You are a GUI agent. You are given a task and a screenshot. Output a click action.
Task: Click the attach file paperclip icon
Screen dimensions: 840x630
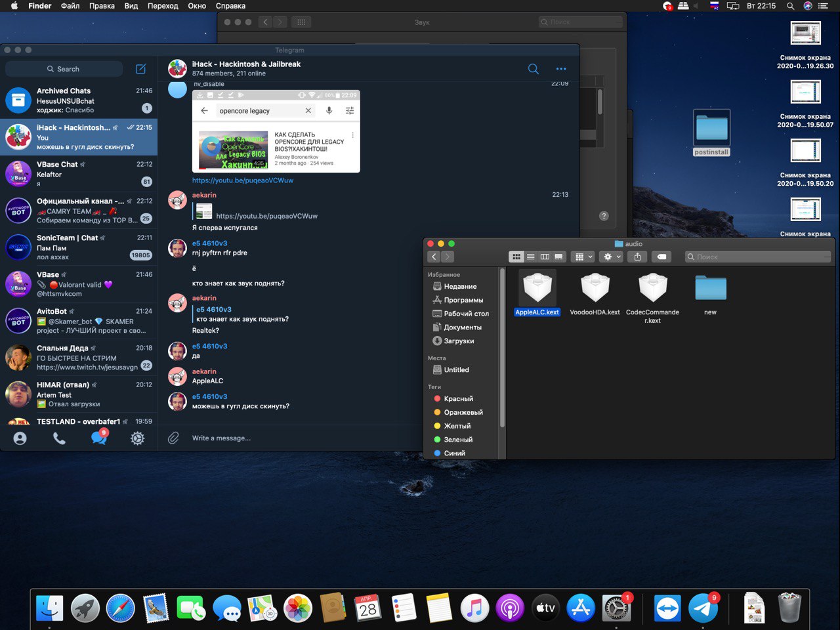pyautogui.click(x=173, y=438)
